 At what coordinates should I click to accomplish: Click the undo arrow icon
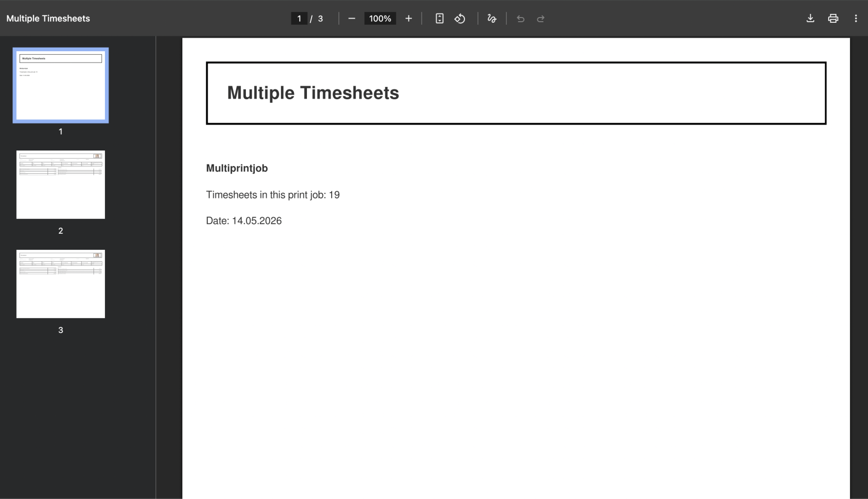(521, 19)
